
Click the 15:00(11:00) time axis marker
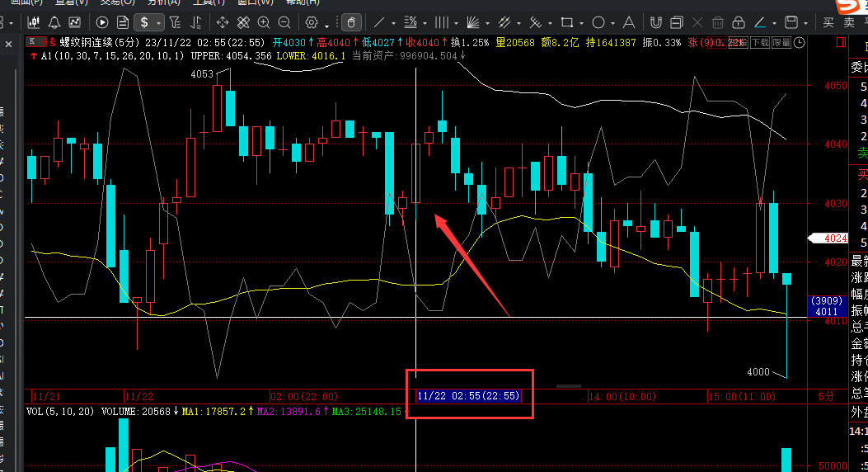pyautogui.click(x=742, y=397)
